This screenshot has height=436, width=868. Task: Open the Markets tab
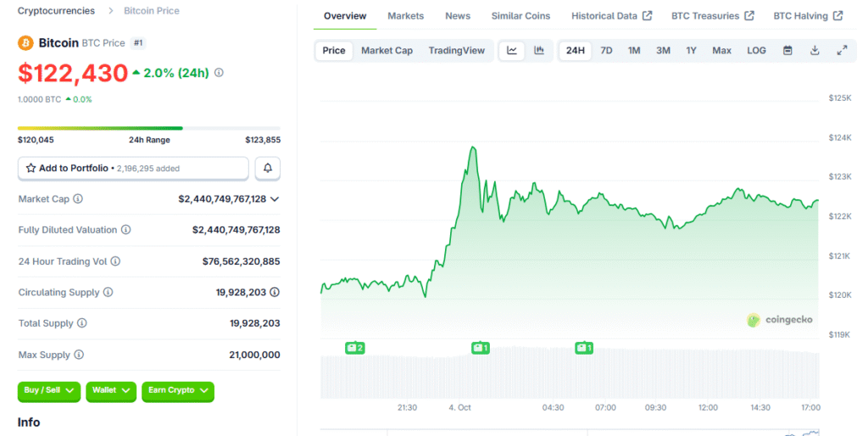pos(405,16)
